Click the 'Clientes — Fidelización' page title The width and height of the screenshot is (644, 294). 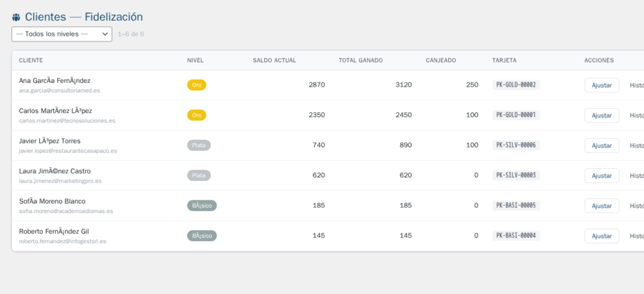(84, 17)
